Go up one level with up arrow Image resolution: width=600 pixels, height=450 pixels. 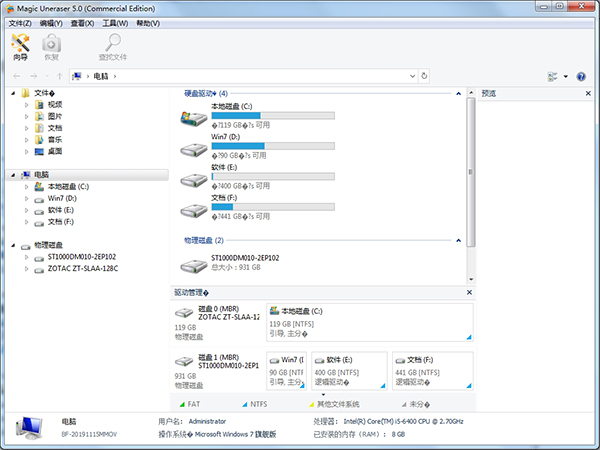click(59, 76)
